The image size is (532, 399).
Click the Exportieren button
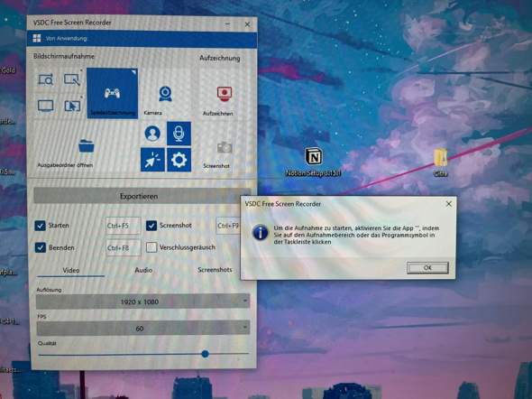[x=142, y=196]
